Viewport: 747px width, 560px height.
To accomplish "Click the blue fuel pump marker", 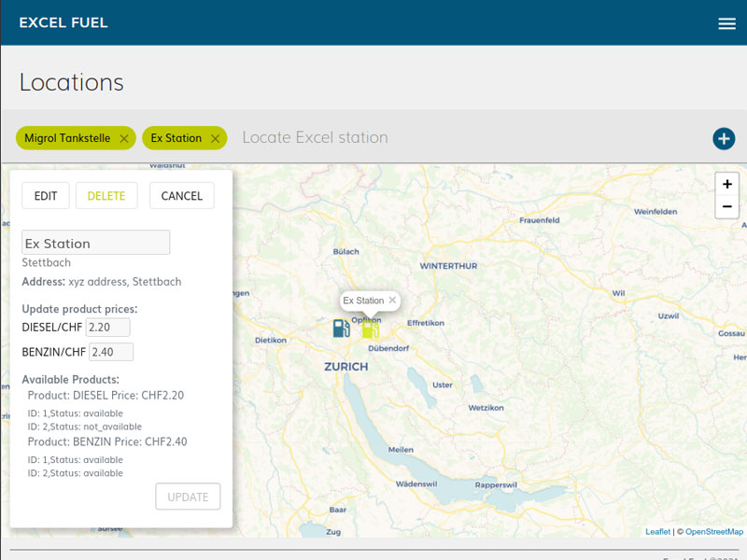I will 342,329.
